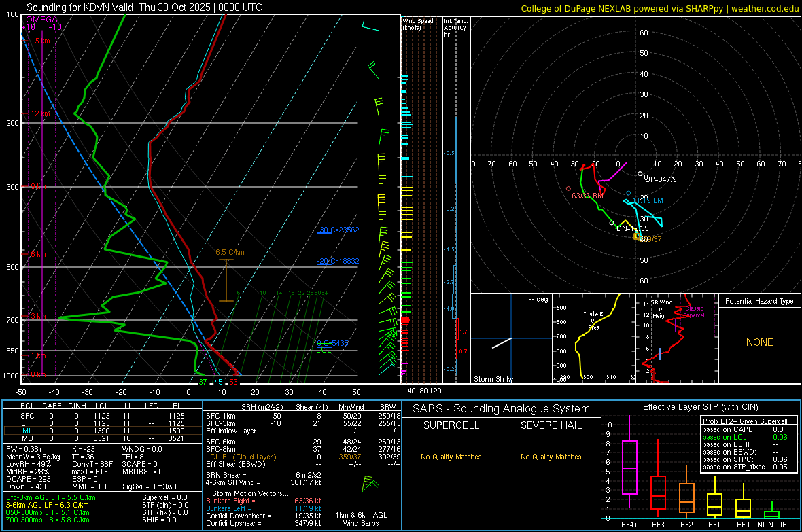This screenshot has height=532, width=802.
Task: Click the Sfc-3km AGL LR = 5.5 C/km line
Action: (51, 497)
